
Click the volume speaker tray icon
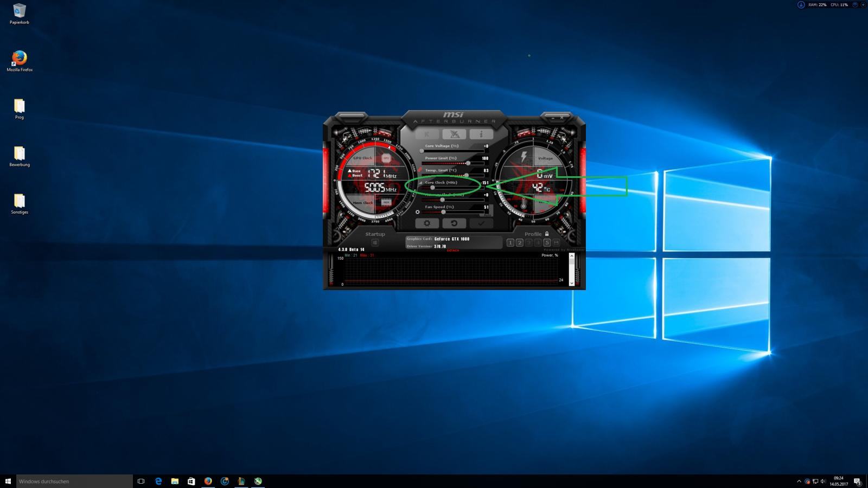(x=823, y=481)
